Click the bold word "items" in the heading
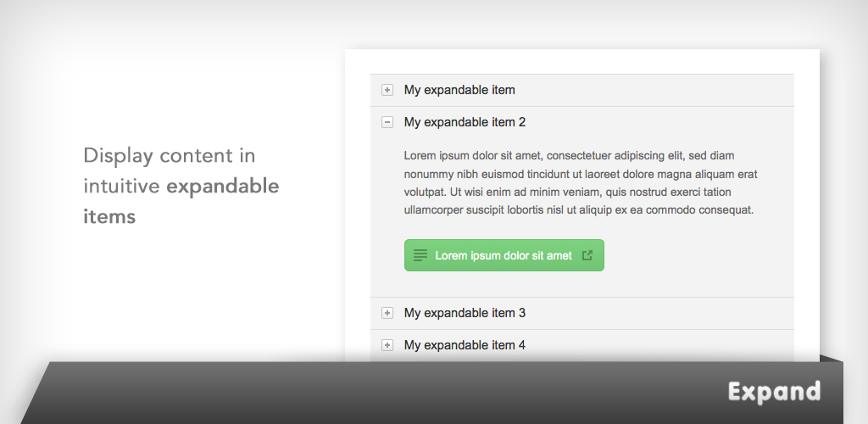Viewport: 868px width, 424px height. 109,216
